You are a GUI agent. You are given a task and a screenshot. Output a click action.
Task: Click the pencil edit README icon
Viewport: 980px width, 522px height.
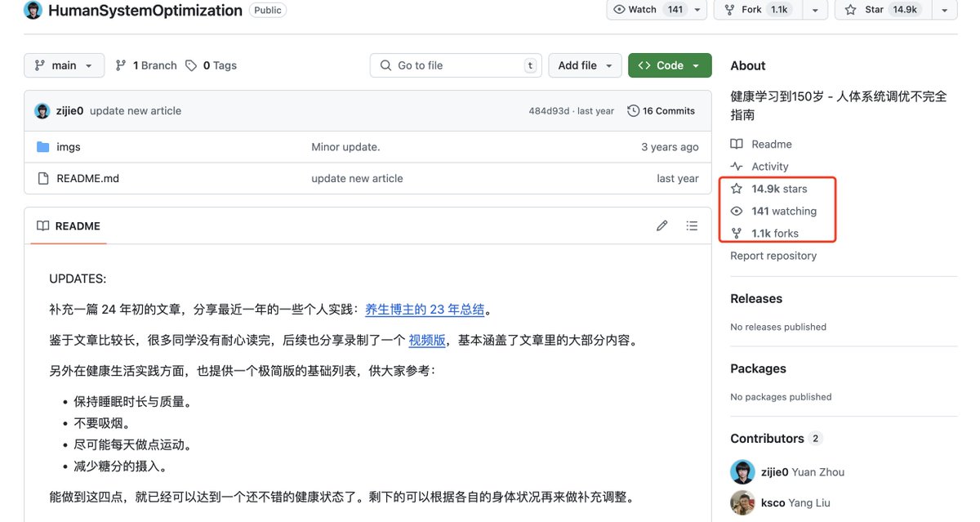662,226
